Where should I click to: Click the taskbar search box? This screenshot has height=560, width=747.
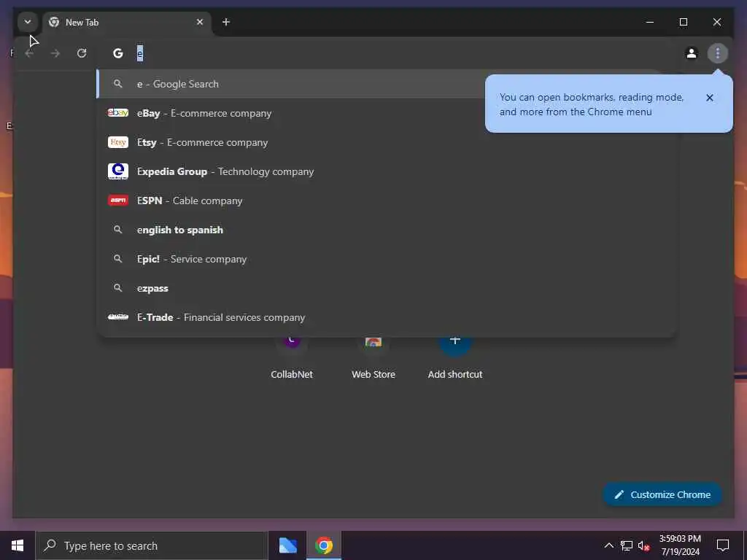pyautogui.click(x=152, y=545)
